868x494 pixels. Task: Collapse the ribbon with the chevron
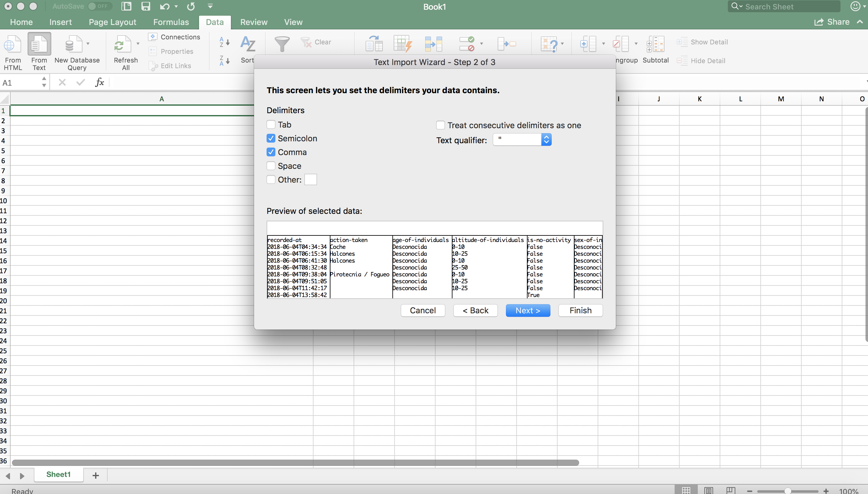point(860,22)
